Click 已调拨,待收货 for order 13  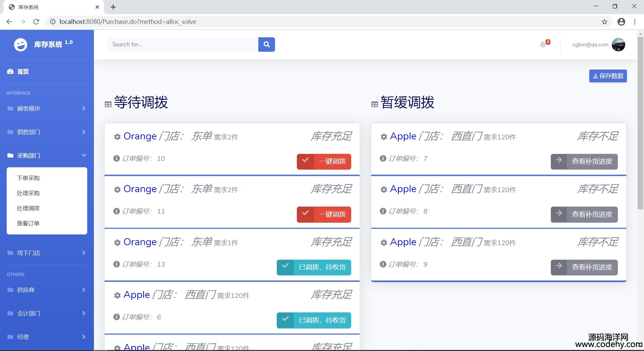click(314, 267)
